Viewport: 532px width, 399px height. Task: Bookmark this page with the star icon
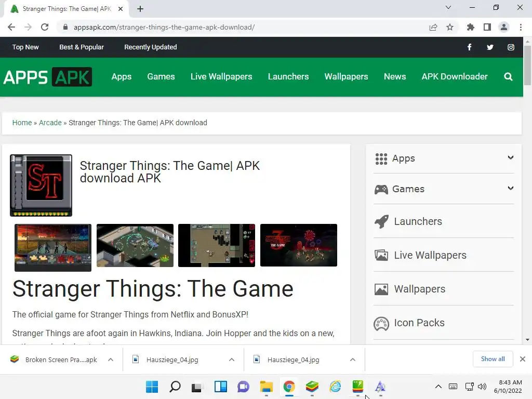point(449,27)
